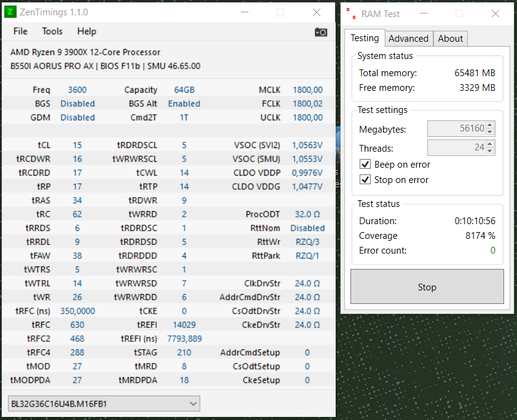Decrease Threads with the down stepper arrow
Image resolution: width=517 pixels, height=420 pixels.
pos(489,151)
